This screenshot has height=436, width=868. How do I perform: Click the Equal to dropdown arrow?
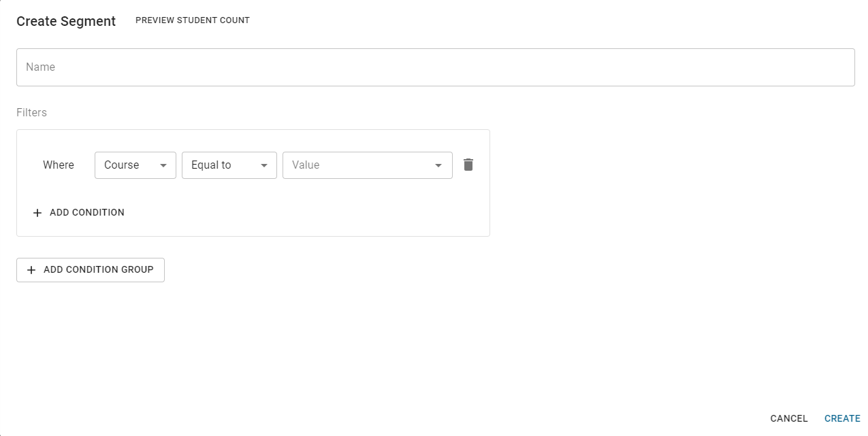pyautogui.click(x=264, y=165)
